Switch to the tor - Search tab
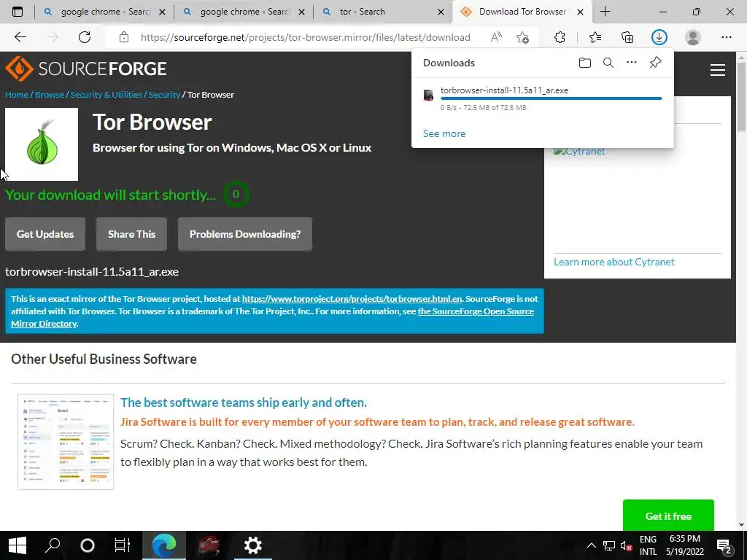The width and height of the screenshot is (747, 560). coord(382,12)
